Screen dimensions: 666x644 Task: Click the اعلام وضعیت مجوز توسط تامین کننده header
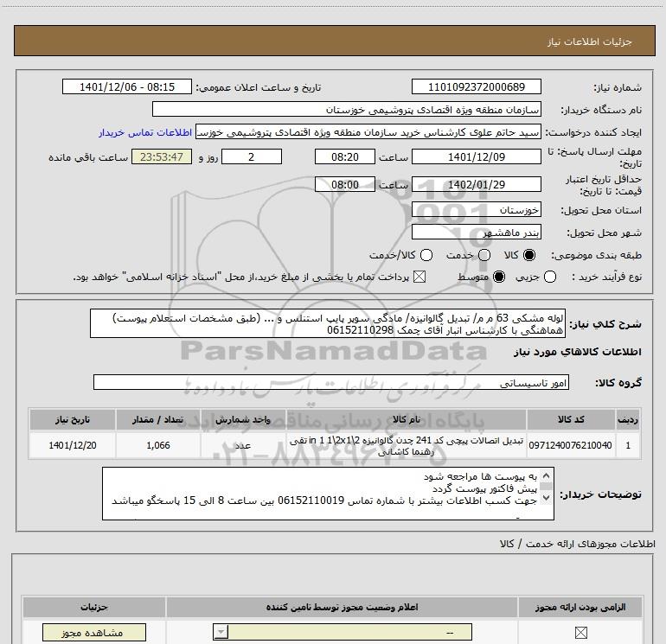tap(342, 608)
